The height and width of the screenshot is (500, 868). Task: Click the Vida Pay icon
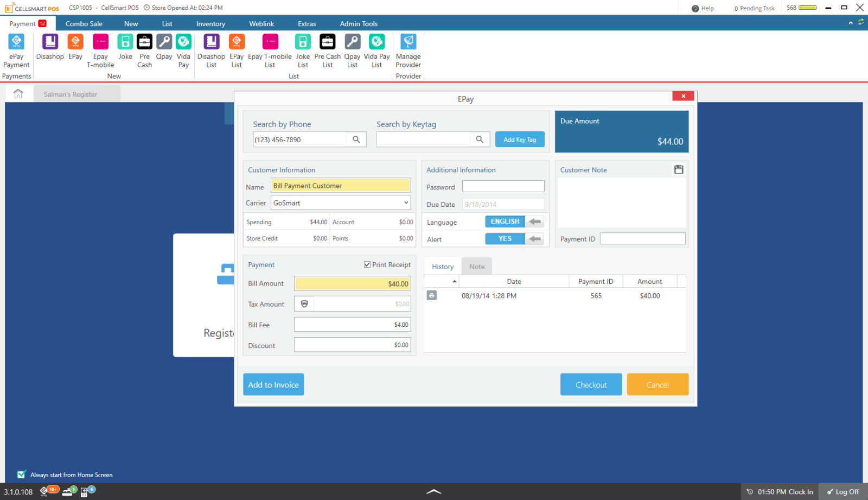183,49
